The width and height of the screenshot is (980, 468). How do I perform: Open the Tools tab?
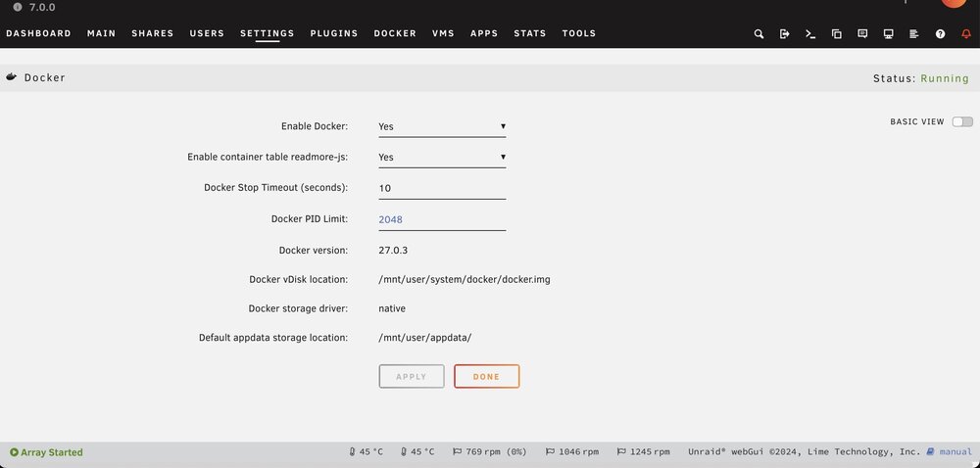coord(579,33)
